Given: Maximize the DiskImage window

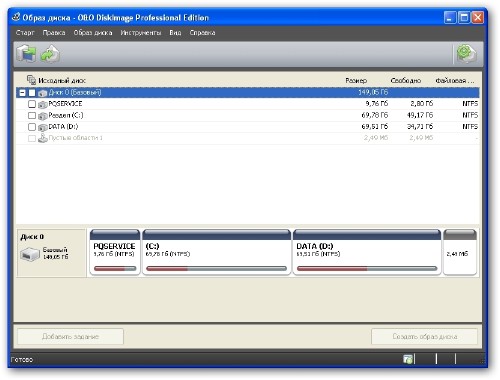Looking at the screenshot, I should (x=464, y=17).
